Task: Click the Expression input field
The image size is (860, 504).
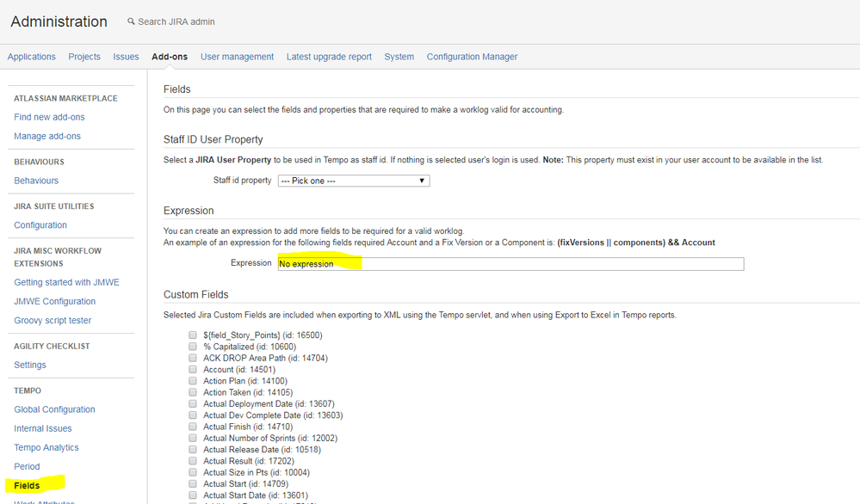Action: [510, 264]
